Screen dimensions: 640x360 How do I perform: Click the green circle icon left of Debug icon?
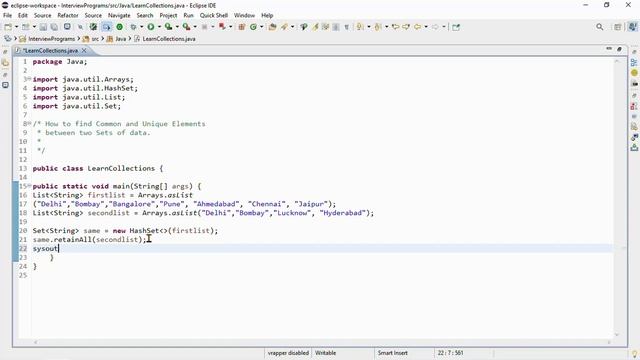pos(119,27)
